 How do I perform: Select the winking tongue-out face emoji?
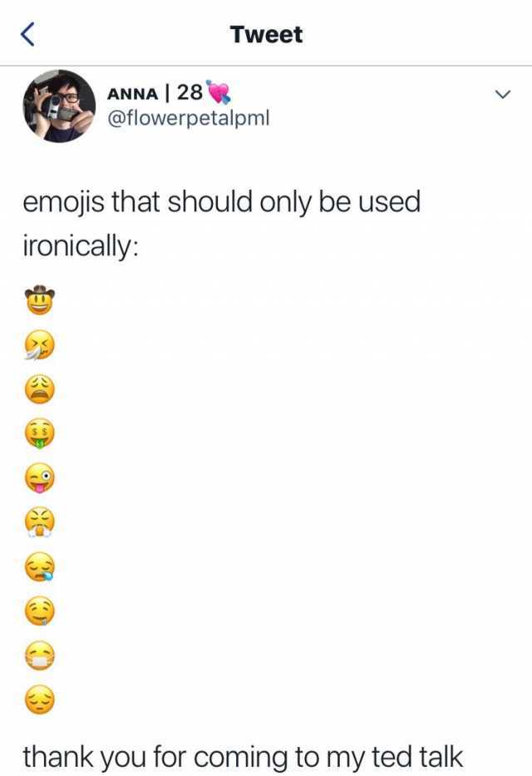pyautogui.click(x=40, y=478)
